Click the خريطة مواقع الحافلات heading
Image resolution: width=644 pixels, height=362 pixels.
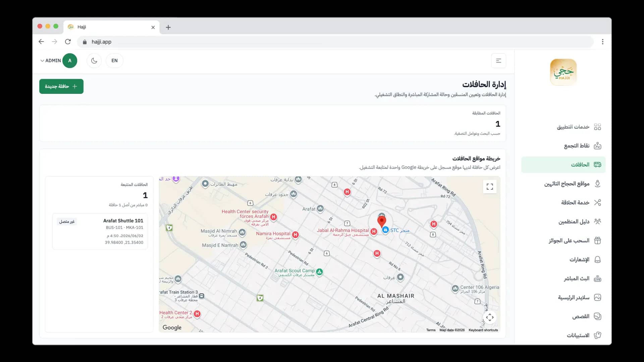click(476, 159)
